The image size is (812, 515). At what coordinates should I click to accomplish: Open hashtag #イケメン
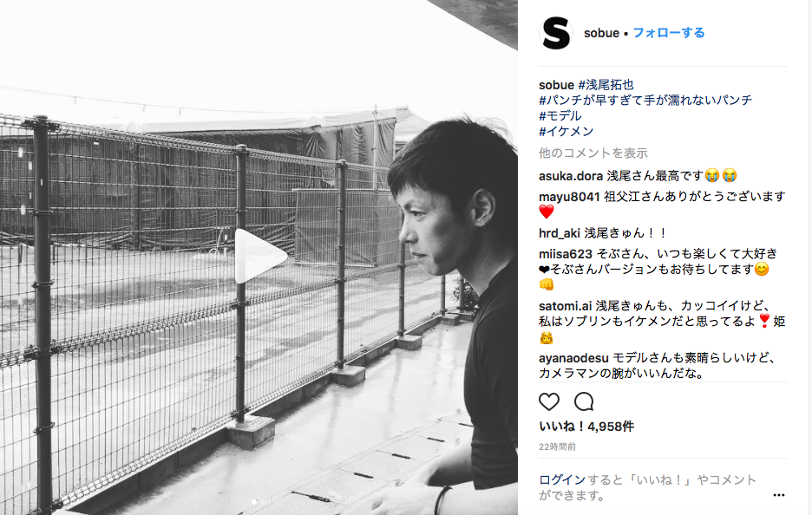[566, 132]
